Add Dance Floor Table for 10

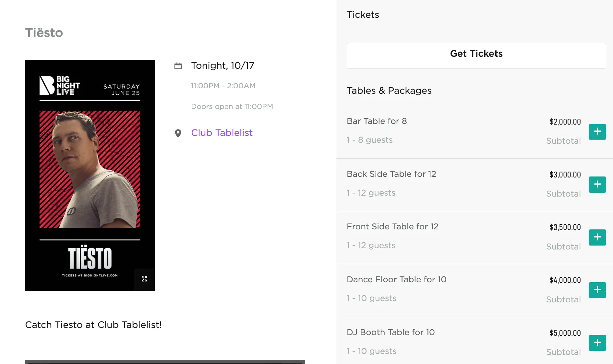597,290
